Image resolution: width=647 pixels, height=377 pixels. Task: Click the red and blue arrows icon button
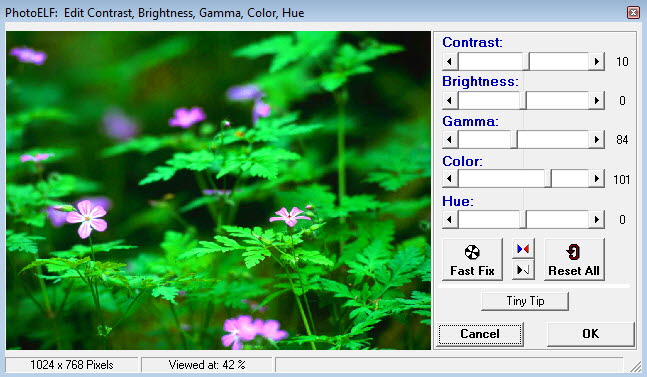(523, 249)
